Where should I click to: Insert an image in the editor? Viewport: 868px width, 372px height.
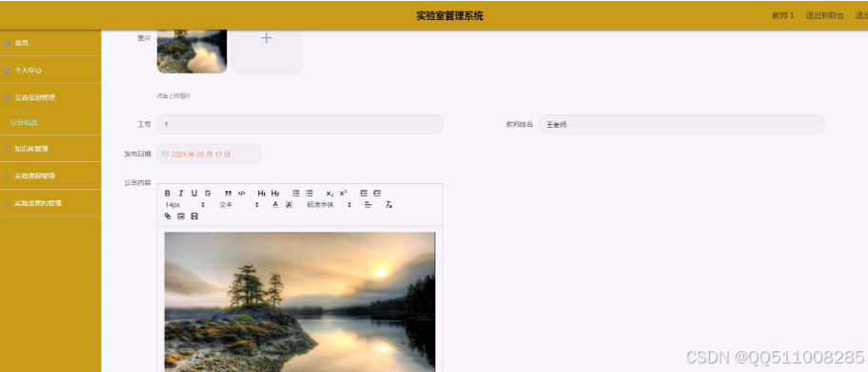tap(181, 217)
